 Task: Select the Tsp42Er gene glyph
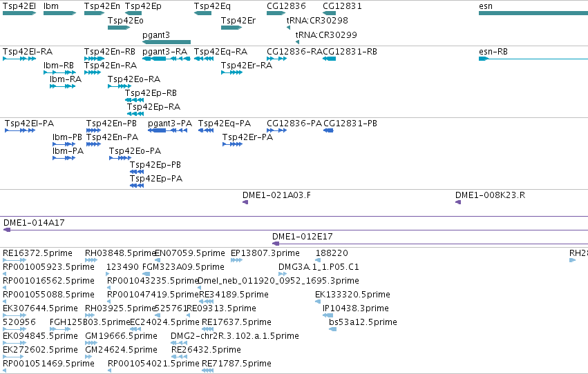tap(231, 28)
